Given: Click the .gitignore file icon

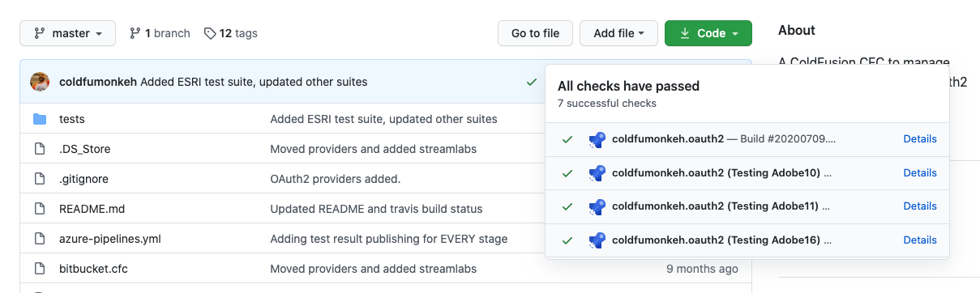Looking at the screenshot, I should (x=40, y=179).
